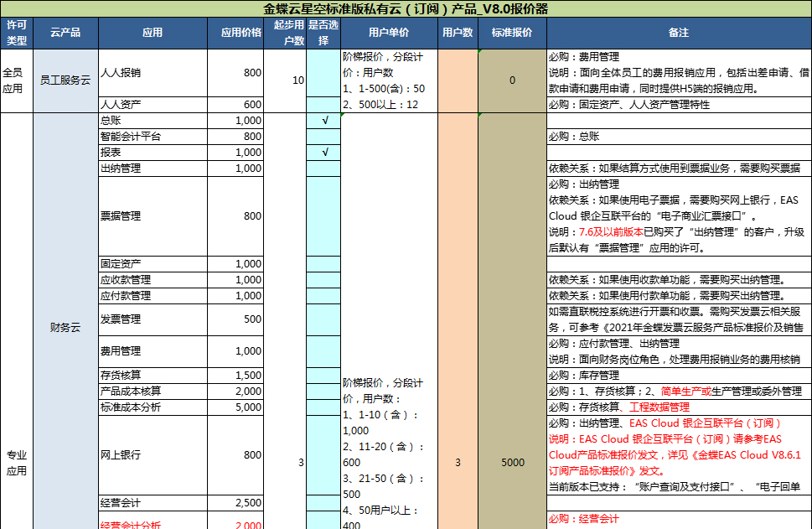The image size is (812, 529).
Task: Select the 智能会计平台 application cell
Action: 153,137
